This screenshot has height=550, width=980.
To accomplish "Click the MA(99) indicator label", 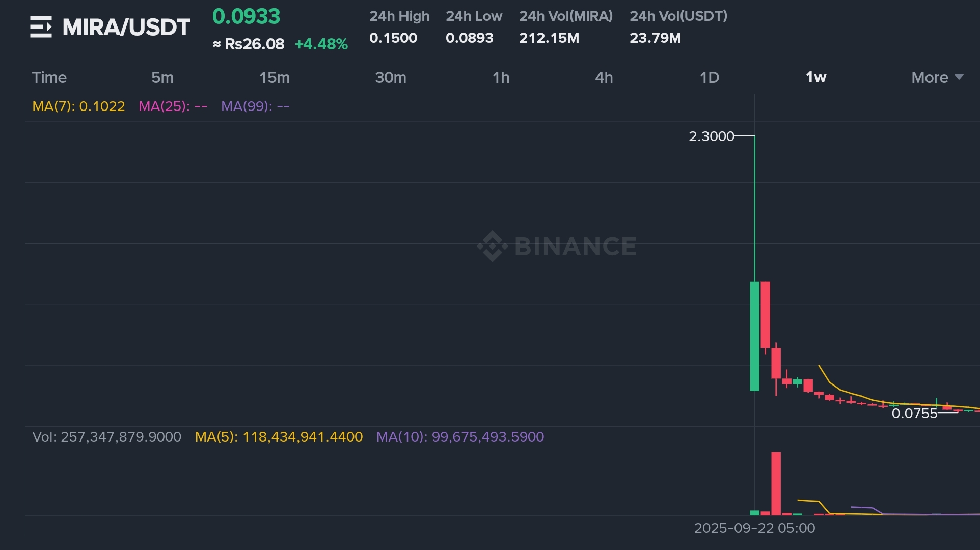I will coord(255,106).
